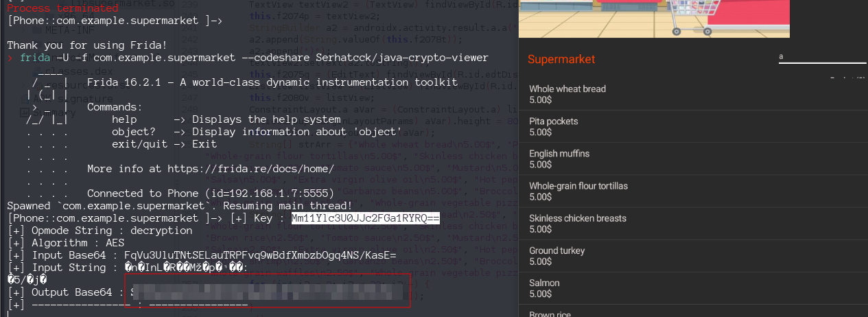Click 'help -> Displays the help system' line

click(226, 119)
